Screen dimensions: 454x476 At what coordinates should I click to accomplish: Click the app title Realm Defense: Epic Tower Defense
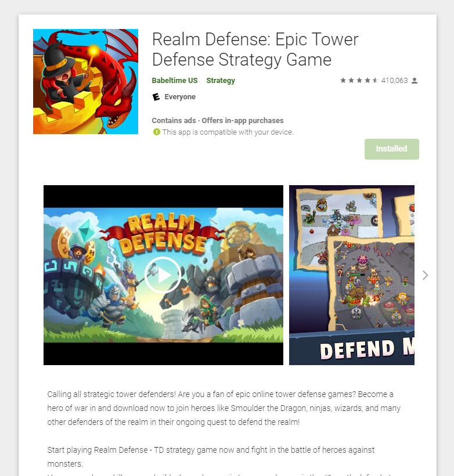pos(255,49)
